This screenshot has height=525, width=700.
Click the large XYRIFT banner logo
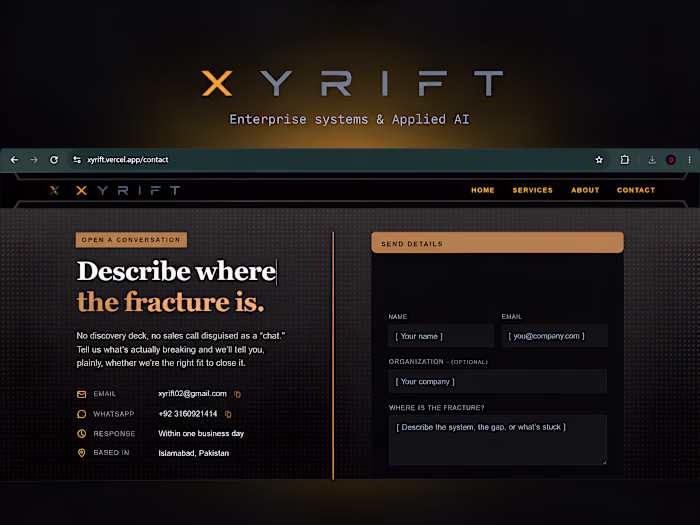[352, 83]
